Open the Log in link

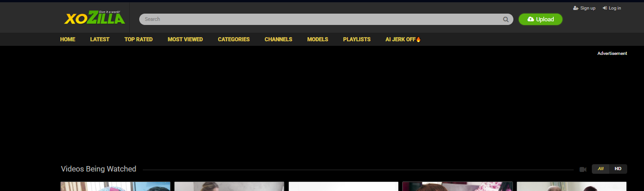pos(612,8)
